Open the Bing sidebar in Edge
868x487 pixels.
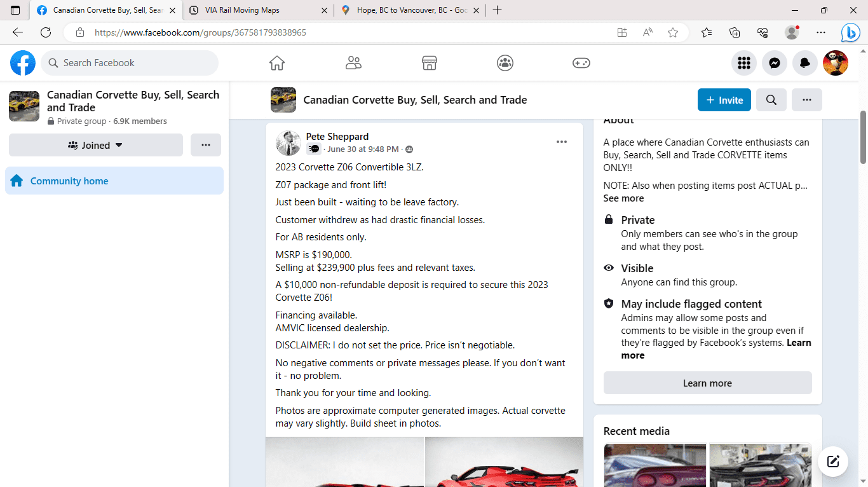850,32
